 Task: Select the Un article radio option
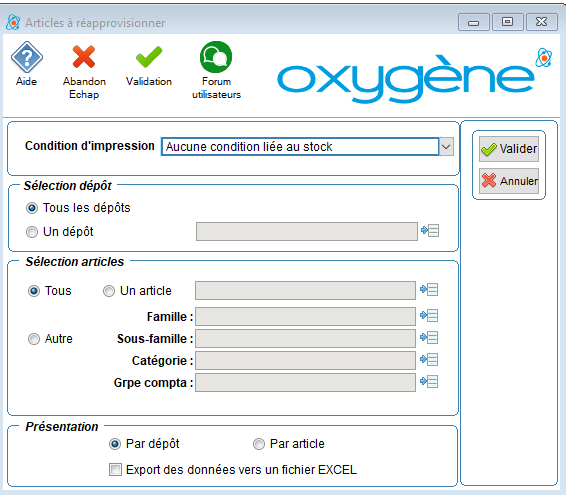(109, 291)
